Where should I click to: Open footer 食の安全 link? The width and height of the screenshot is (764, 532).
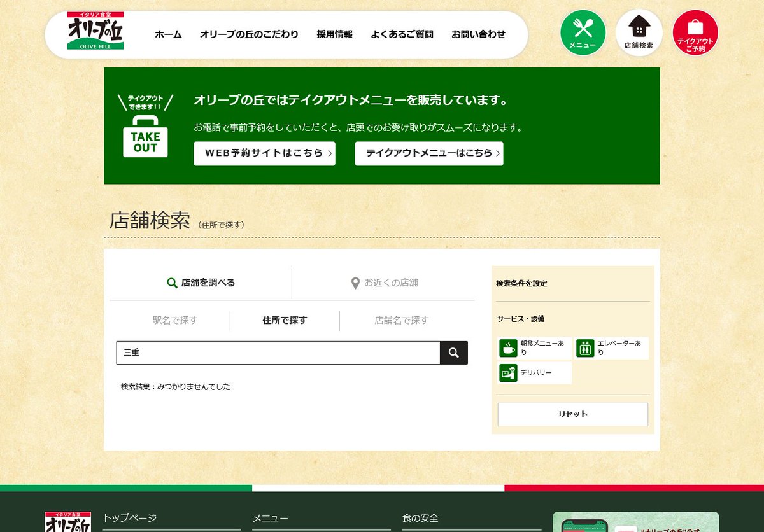click(x=420, y=518)
